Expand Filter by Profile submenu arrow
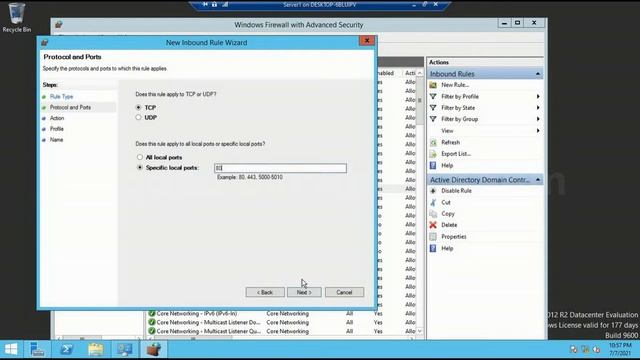 pos(538,96)
